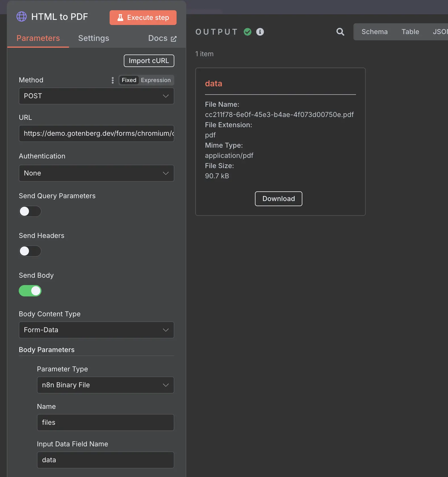Click the HTML to PDF globe node icon
The width and height of the screenshot is (448, 477).
22,17
